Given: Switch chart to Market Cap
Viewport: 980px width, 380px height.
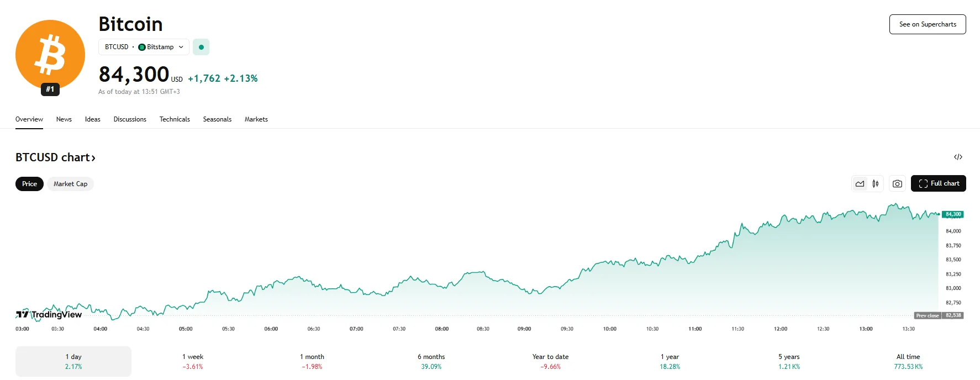Looking at the screenshot, I should [70, 184].
